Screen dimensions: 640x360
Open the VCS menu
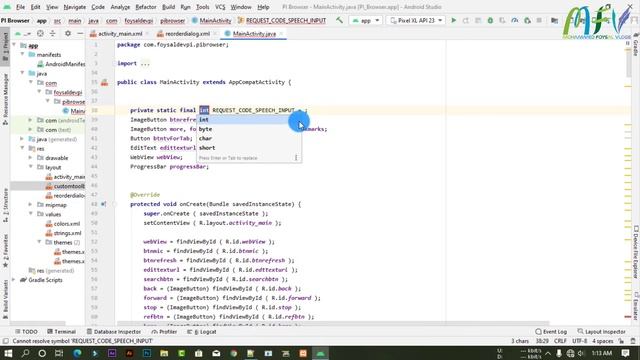[x=220, y=7]
